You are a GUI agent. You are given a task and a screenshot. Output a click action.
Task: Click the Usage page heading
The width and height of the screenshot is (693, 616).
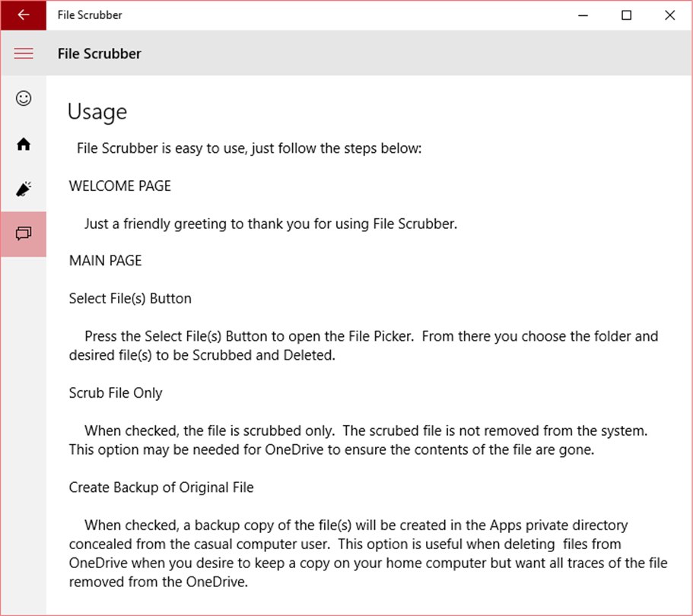97,113
